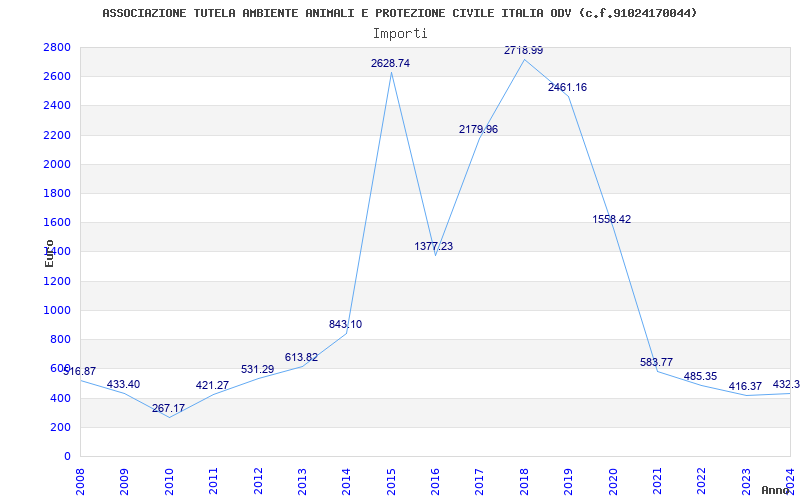Click the x-axis year 2016
This screenshot has width=800, height=500.
tap(435, 481)
